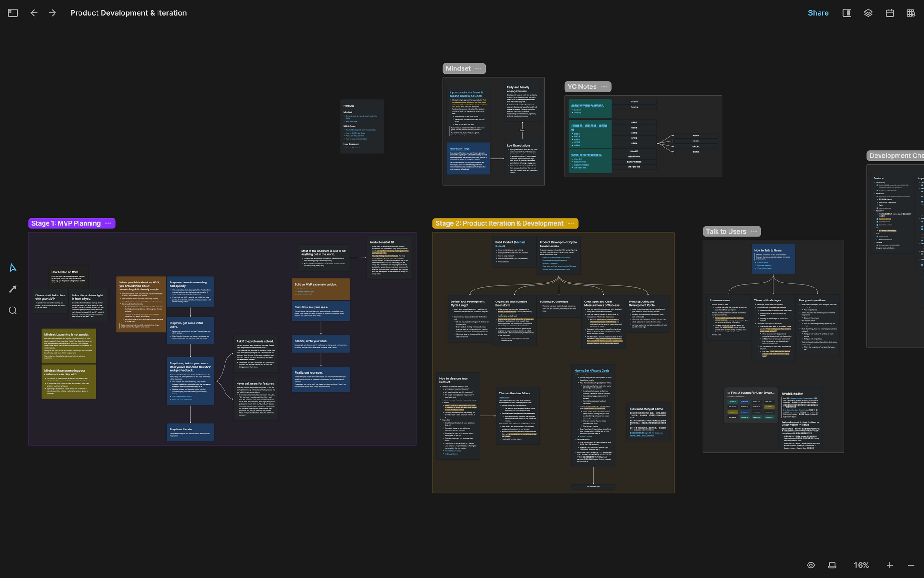Screen dimensions: 924x578
Task: Click the 16% zoom level indicator
Action: (861, 565)
